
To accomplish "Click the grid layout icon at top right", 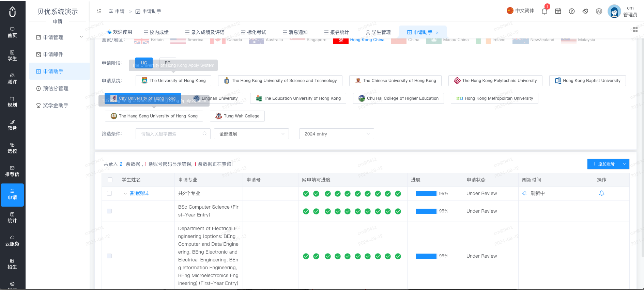I will [635, 30].
